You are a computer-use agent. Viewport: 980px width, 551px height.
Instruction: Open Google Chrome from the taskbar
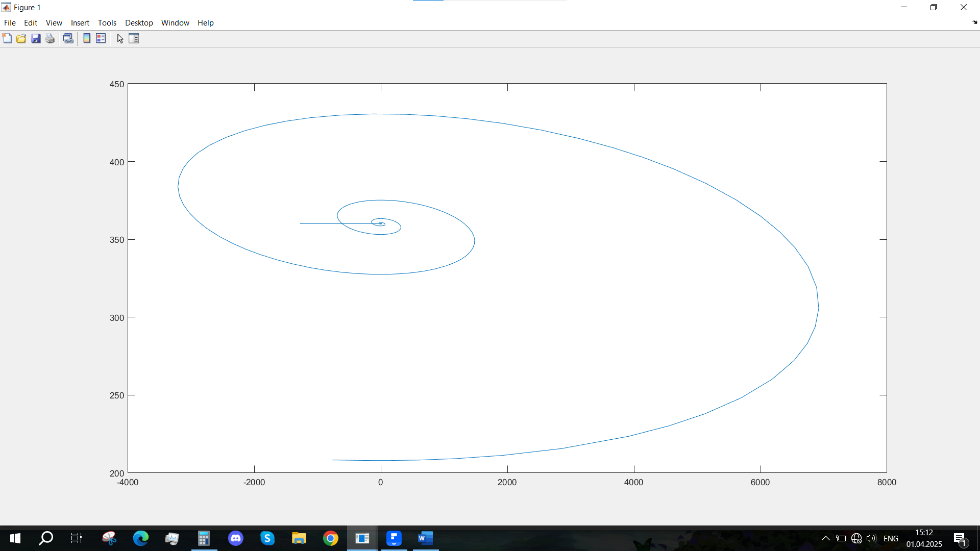[331, 538]
